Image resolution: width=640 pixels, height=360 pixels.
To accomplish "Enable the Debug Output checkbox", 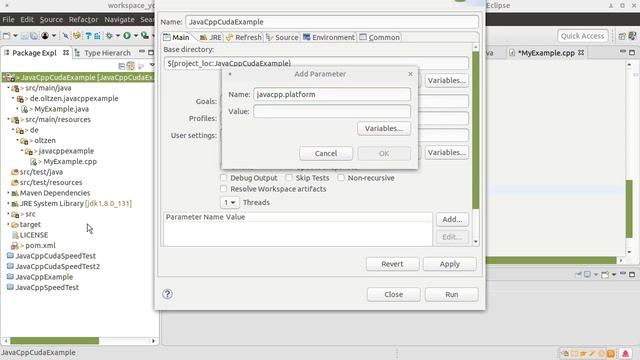I will click(x=223, y=178).
